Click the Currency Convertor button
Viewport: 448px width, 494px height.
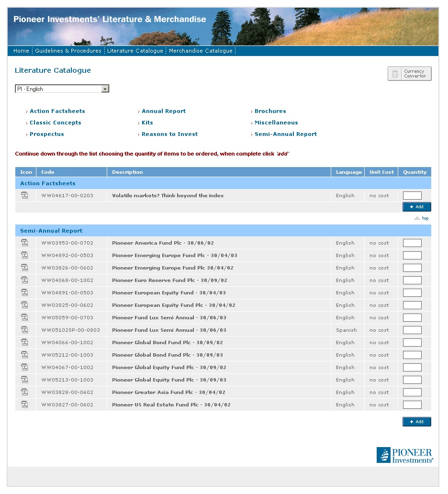click(409, 74)
